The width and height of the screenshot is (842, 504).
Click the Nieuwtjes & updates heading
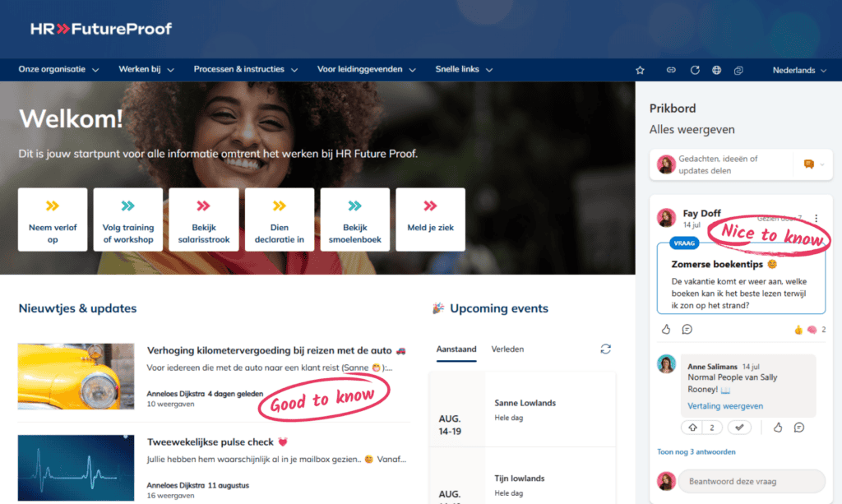(77, 308)
